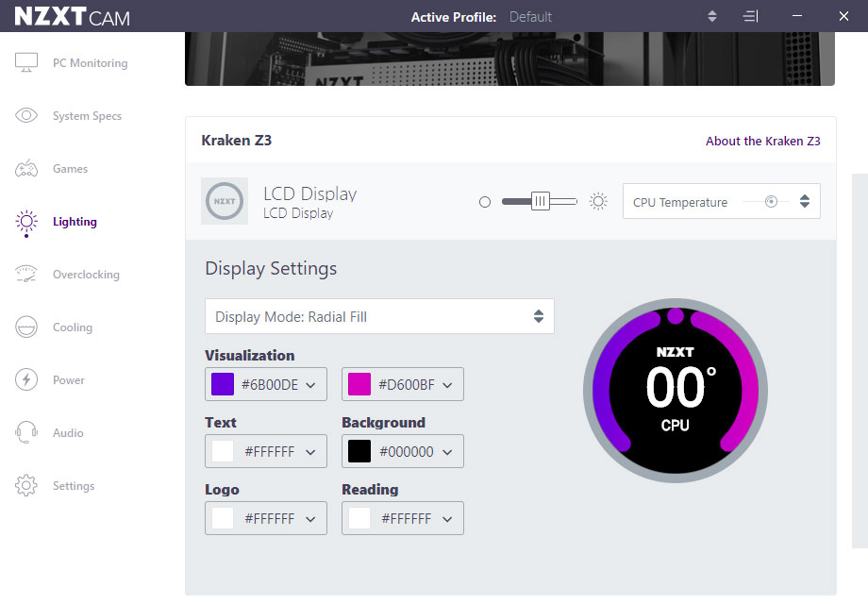Click the NZXT CAM logo
The height and width of the screenshot is (604, 868).
point(72,17)
